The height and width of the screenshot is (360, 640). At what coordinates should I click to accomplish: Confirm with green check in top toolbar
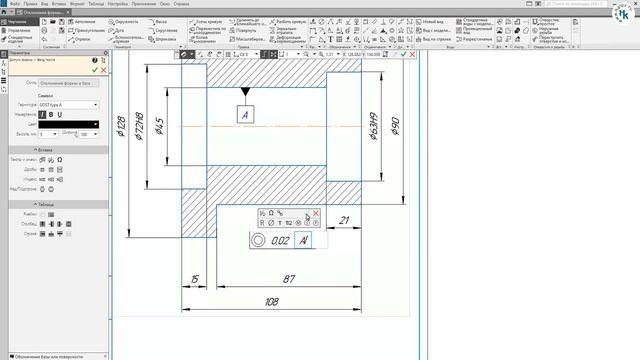404,54
